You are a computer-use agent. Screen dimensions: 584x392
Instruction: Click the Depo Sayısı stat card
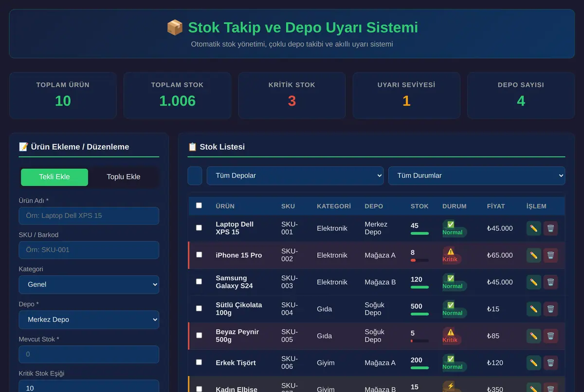(521, 95)
